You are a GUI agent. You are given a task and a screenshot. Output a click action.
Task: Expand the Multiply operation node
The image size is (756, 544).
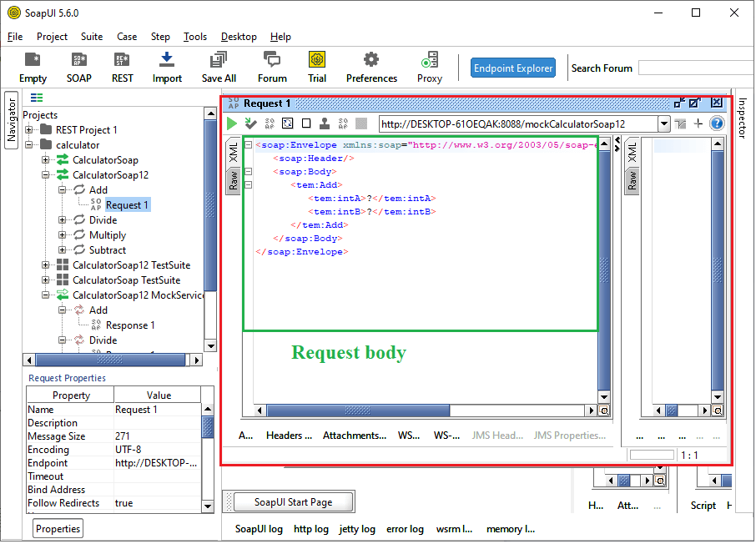point(63,234)
